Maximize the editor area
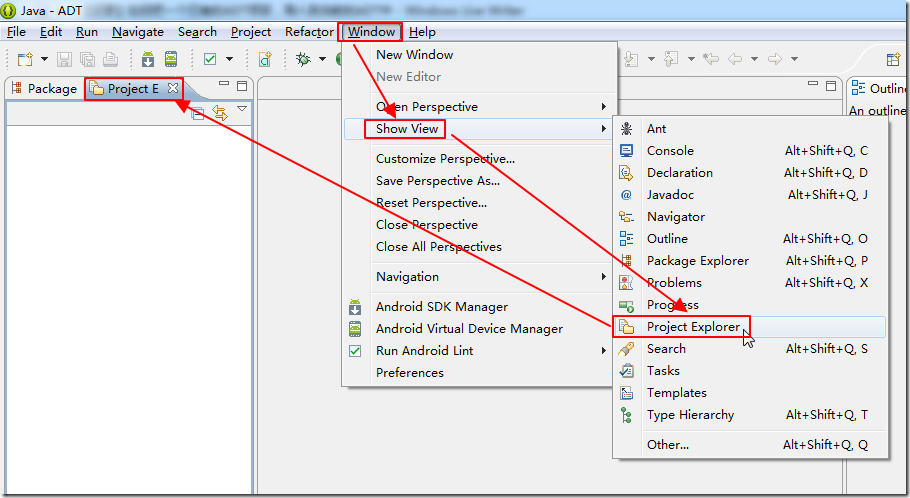Viewport: 910px width, 498px height. point(831,86)
